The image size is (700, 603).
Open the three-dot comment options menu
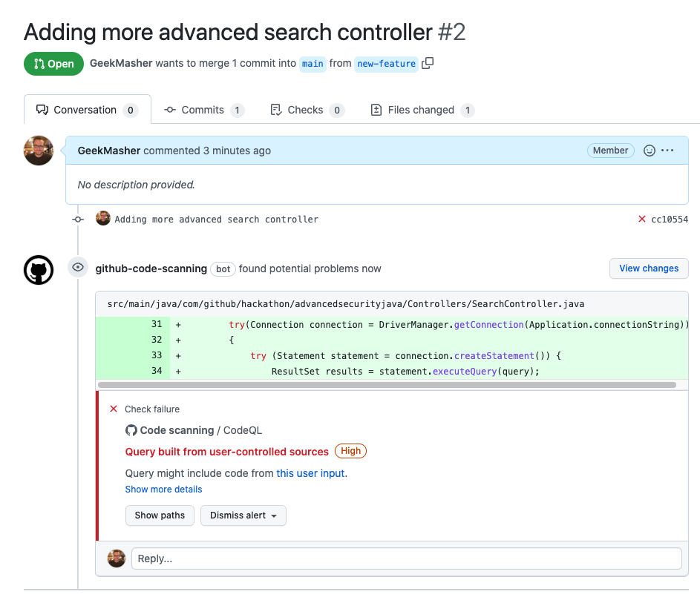pos(667,151)
